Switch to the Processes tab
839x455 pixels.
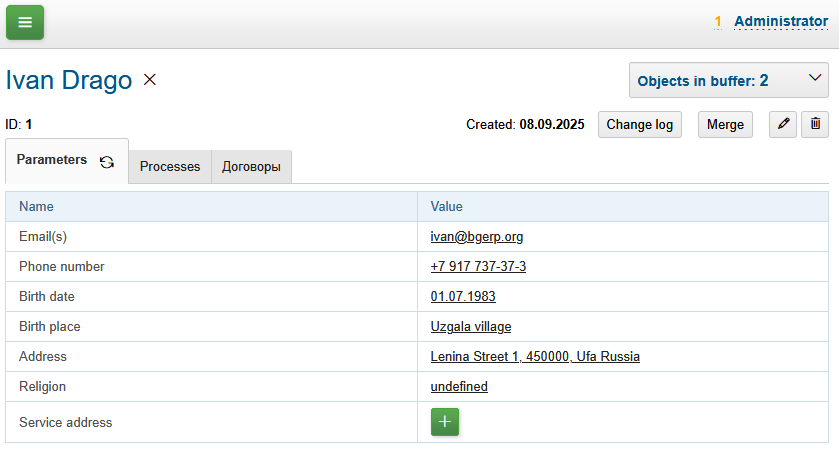coord(170,167)
